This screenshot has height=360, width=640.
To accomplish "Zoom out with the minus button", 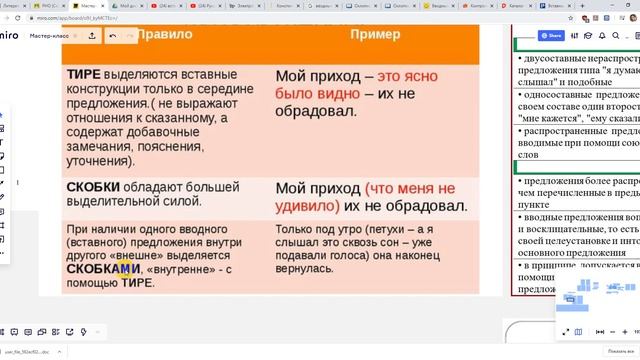I will click(612, 332).
